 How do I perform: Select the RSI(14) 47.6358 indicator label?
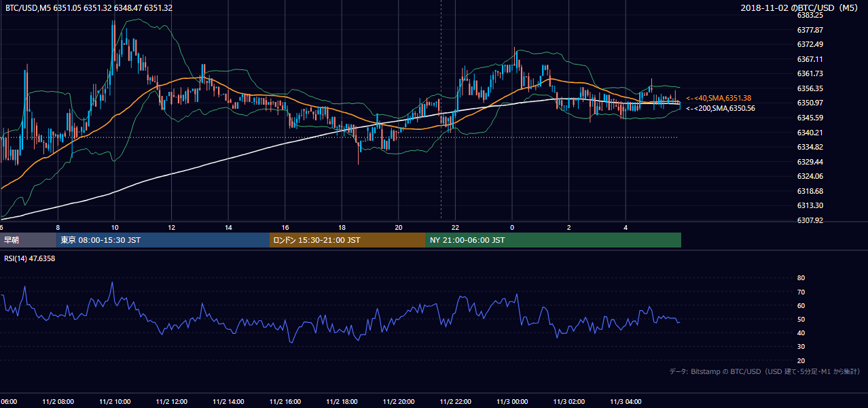coord(30,258)
